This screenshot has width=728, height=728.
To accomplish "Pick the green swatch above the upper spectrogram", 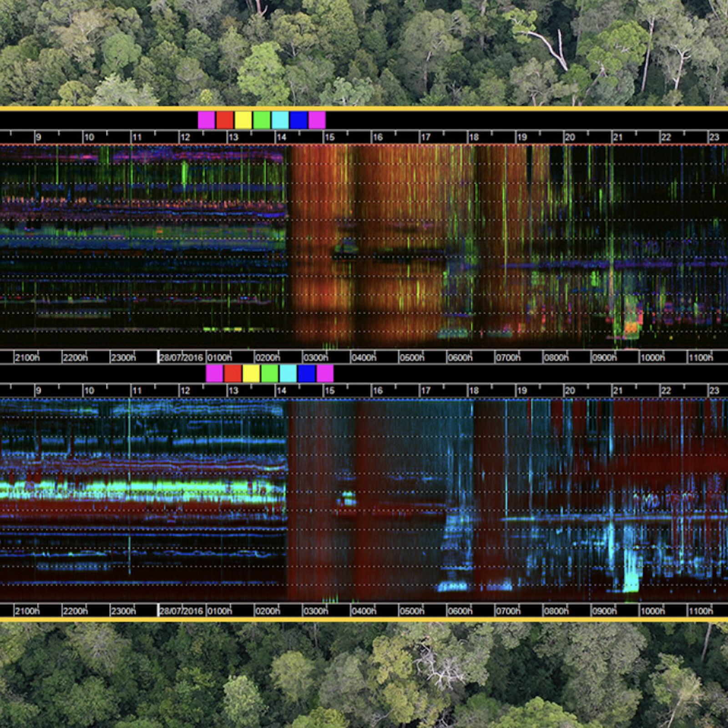I will [262, 120].
